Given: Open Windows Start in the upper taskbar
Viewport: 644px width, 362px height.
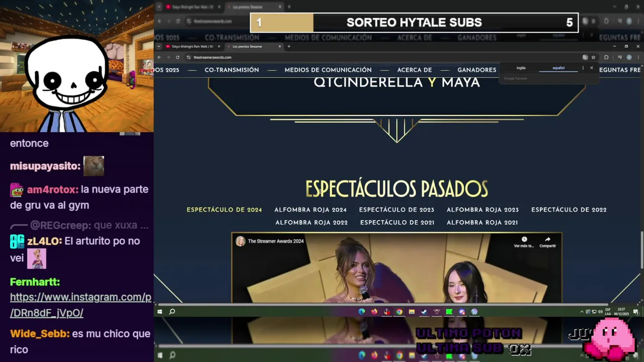Looking at the screenshot, I should point(160,312).
